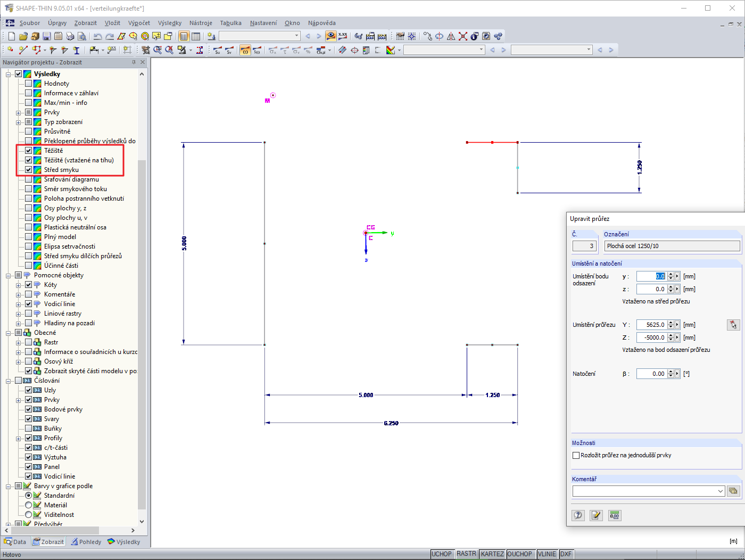Screen dimensions: 745x560
Task: Toggle the RASTR status bar button
Action: [x=466, y=554]
